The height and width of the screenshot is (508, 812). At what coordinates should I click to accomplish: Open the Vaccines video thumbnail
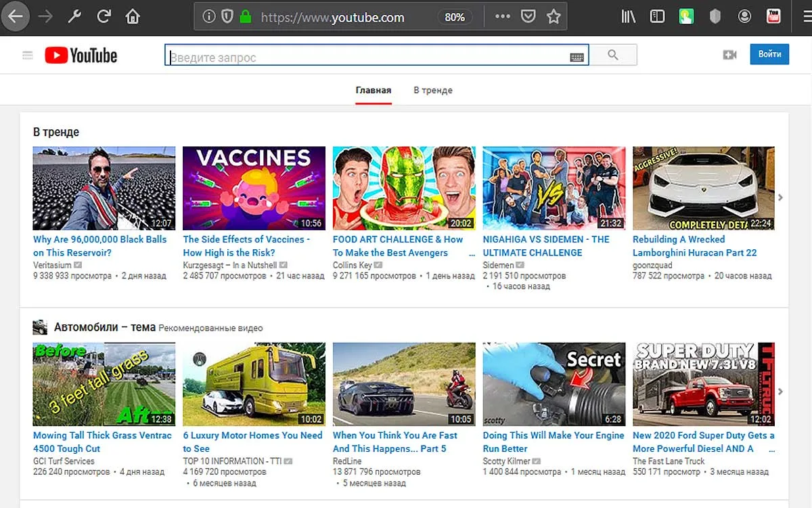pyautogui.click(x=254, y=188)
